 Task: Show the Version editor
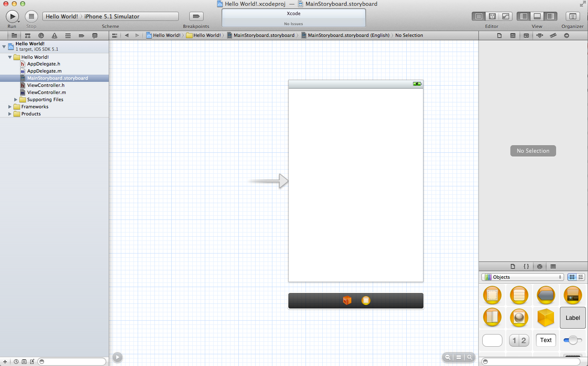click(x=506, y=16)
